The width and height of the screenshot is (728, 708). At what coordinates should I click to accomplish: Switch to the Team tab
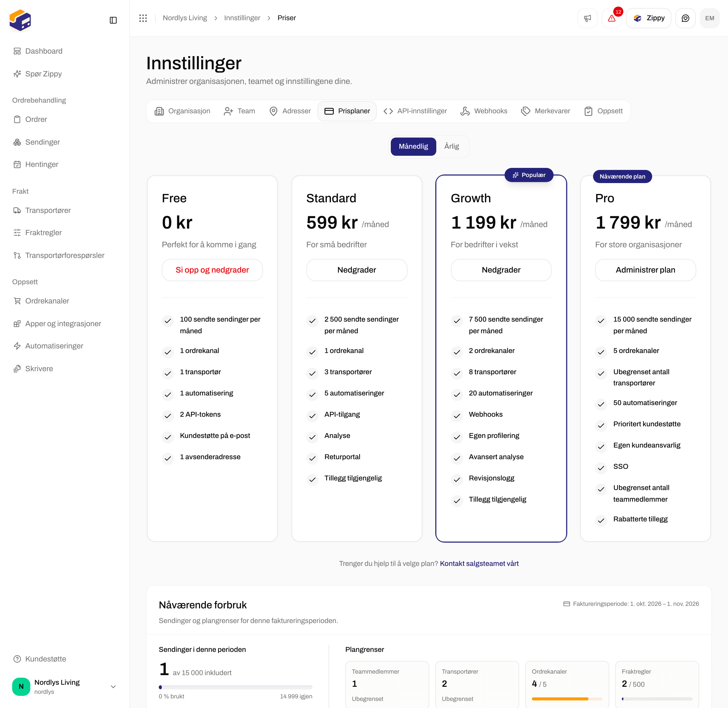pyautogui.click(x=239, y=111)
